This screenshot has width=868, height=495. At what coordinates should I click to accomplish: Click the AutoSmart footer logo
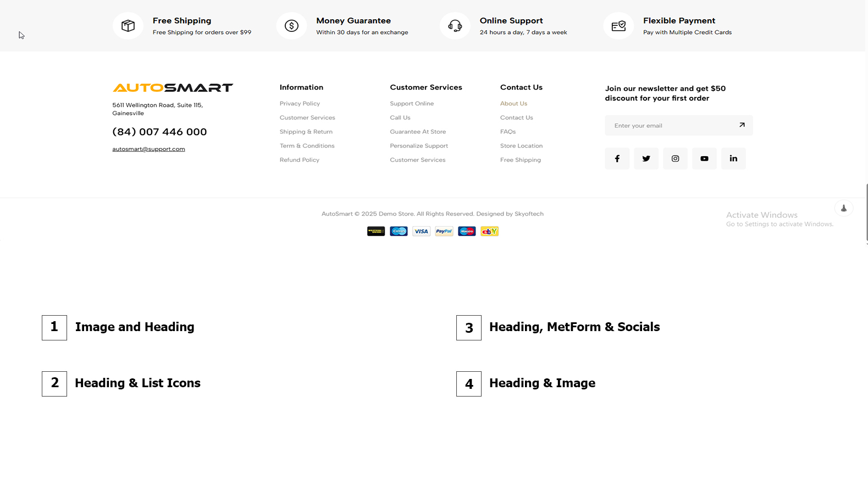pyautogui.click(x=173, y=87)
